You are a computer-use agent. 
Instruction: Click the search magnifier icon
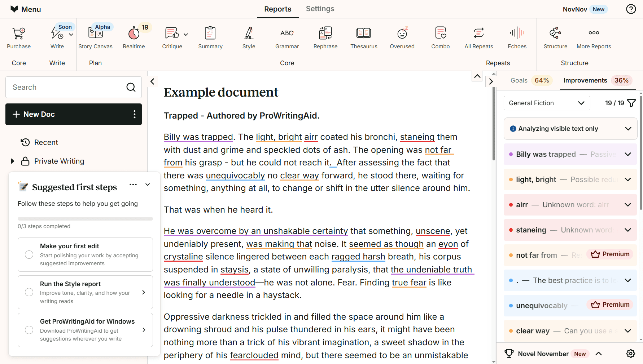coord(131,87)
